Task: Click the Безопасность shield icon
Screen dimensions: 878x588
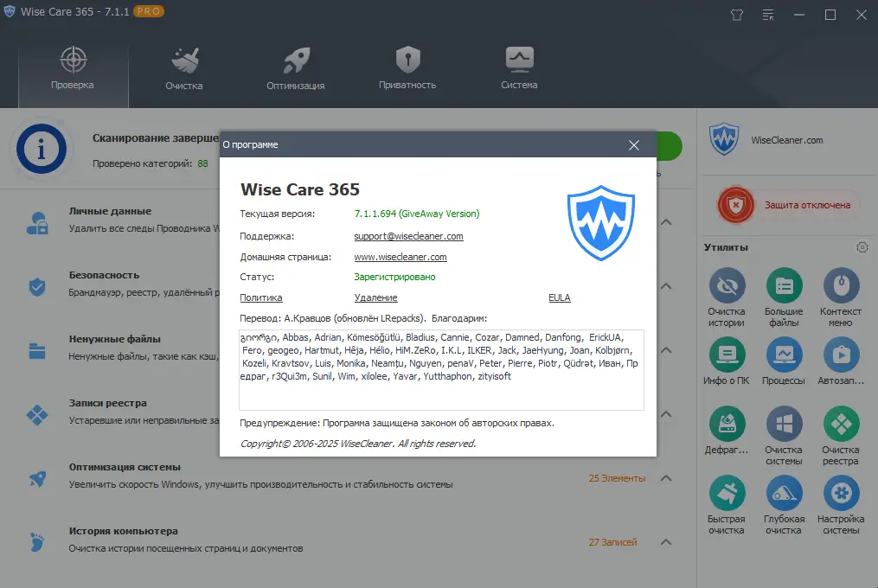Action: (37, 287)
